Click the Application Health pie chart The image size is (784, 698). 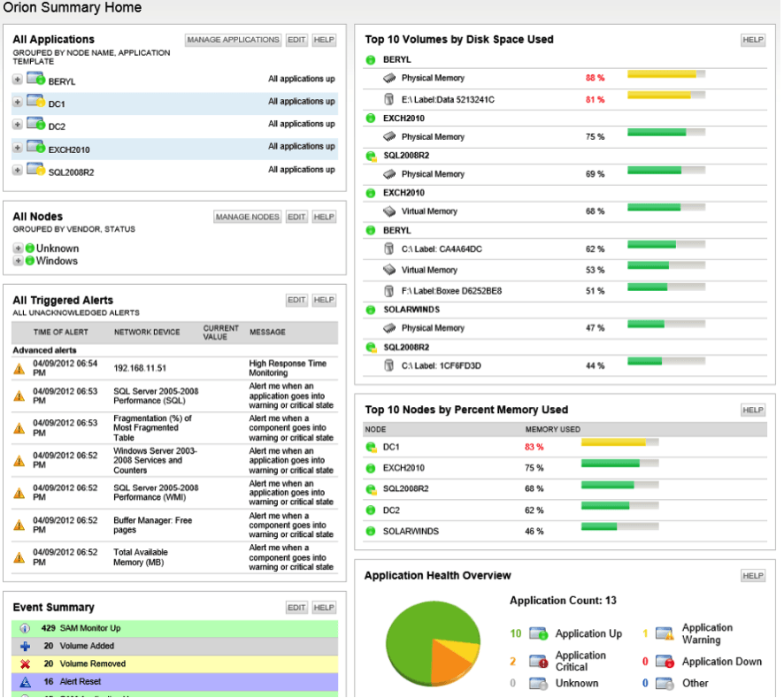click(433, 644)
